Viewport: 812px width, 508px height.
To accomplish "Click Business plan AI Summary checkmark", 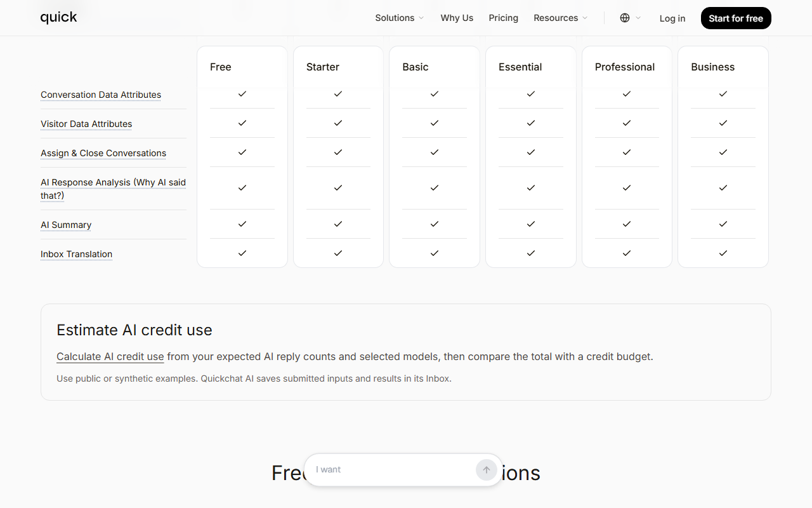I will [723, 224].
